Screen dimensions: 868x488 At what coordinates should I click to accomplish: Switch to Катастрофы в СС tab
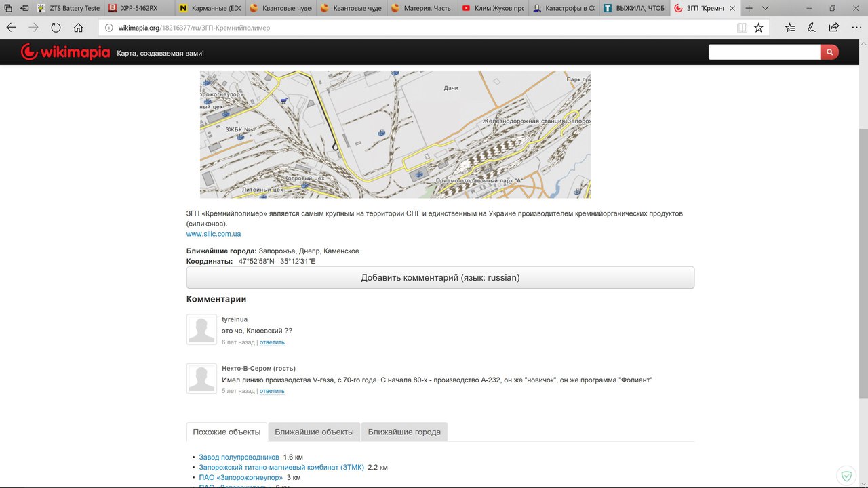coord(562,9)
